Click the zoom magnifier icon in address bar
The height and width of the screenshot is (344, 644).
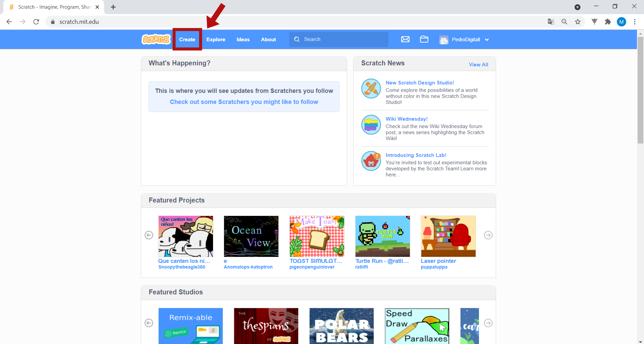coord(564,22)
